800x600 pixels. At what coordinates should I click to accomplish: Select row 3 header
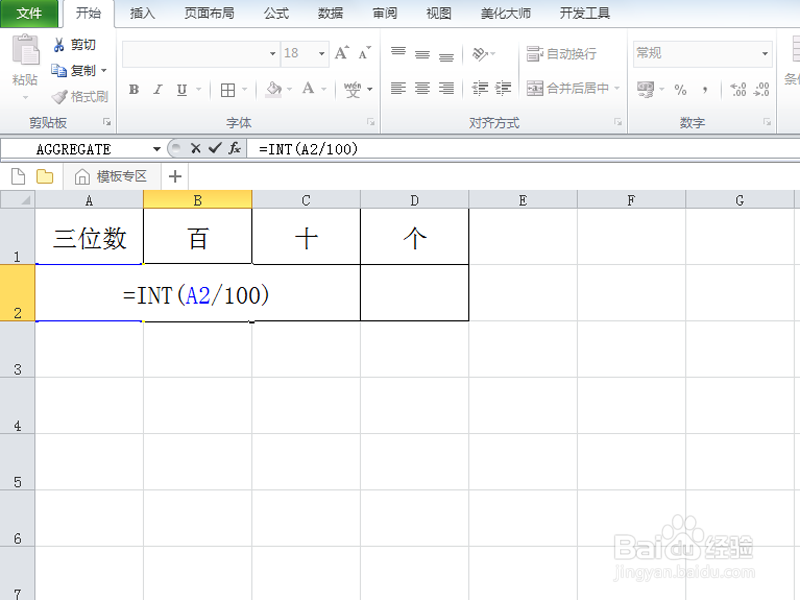(x=17, y=349)
